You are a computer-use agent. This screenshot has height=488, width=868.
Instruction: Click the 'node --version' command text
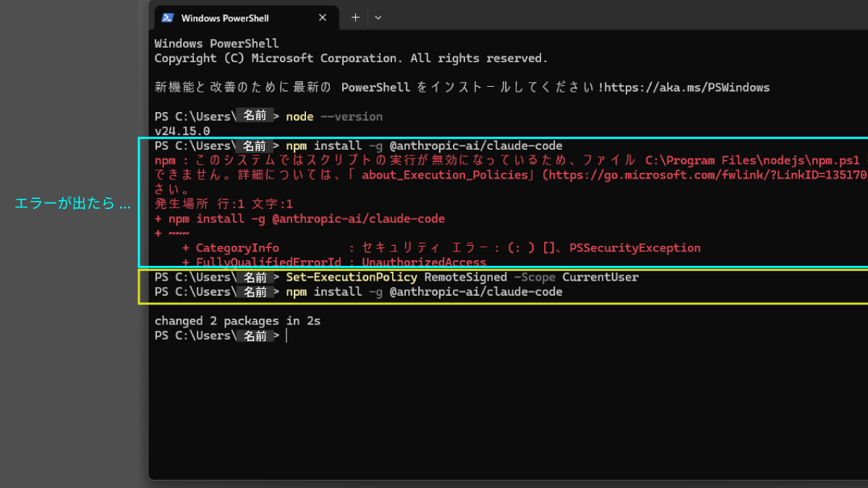(334, 116)
